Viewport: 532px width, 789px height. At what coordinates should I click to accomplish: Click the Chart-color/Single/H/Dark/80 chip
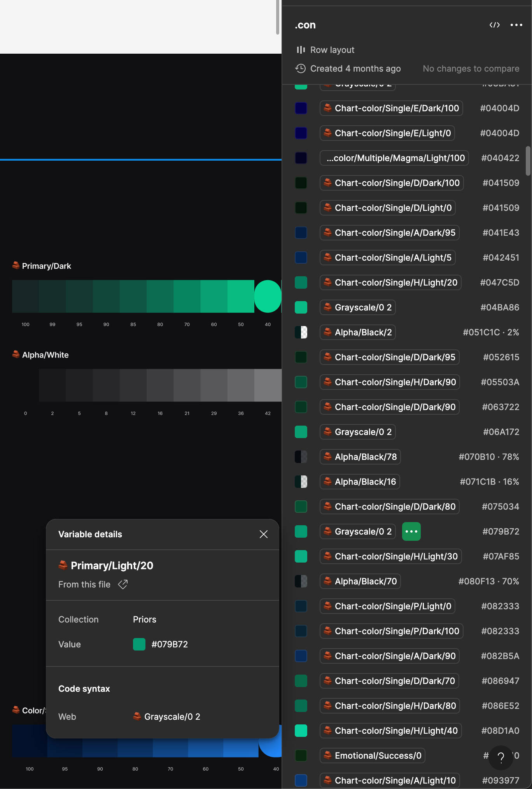point(390,706)
